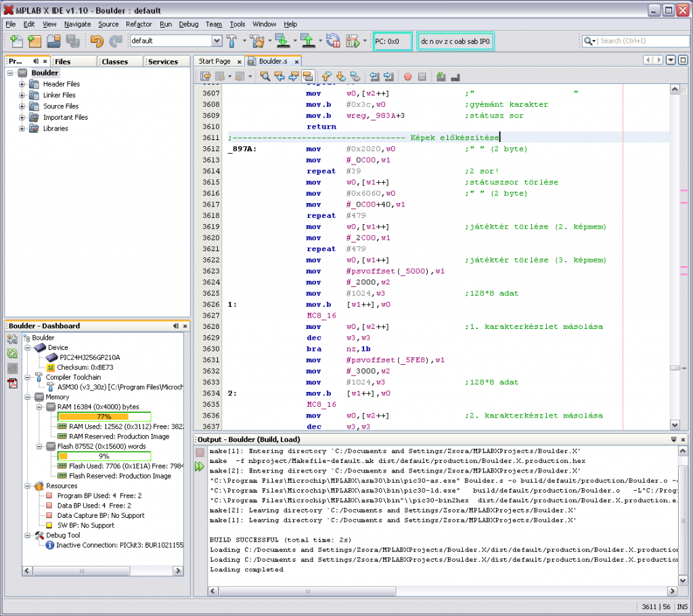Expand the Header Files tree node
Screen dimensions: 693x616
point(22,84)
